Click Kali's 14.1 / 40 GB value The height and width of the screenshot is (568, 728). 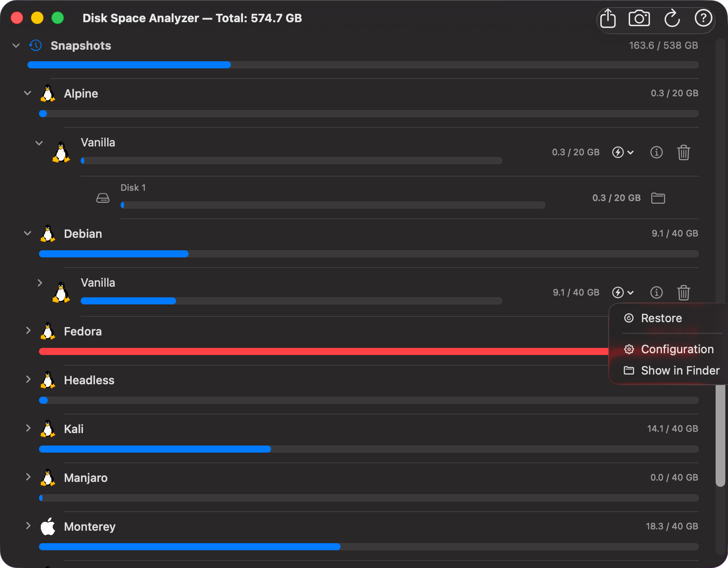tap(673, 429)
